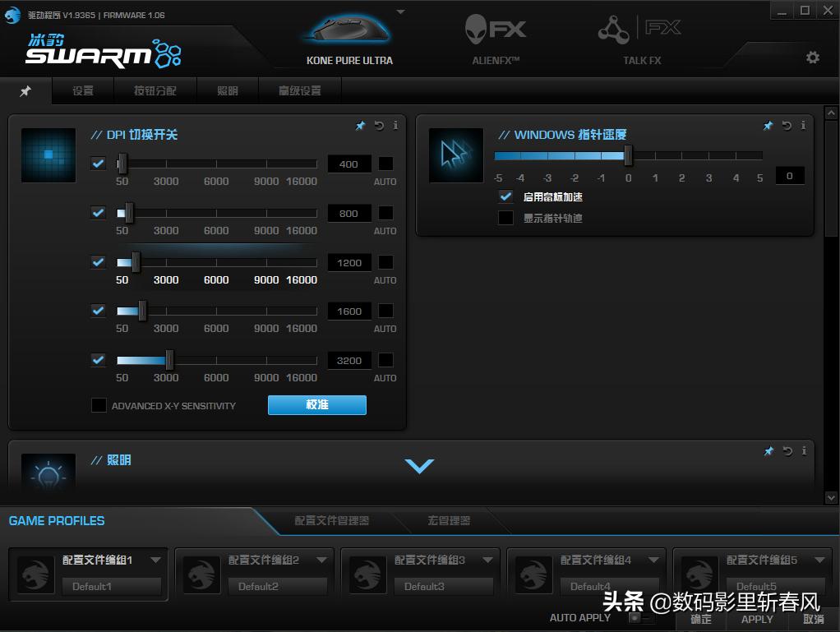Click the Windows pointer speed slider handle
This screenshot has height=632, width=840.
[x=628, y=156]
